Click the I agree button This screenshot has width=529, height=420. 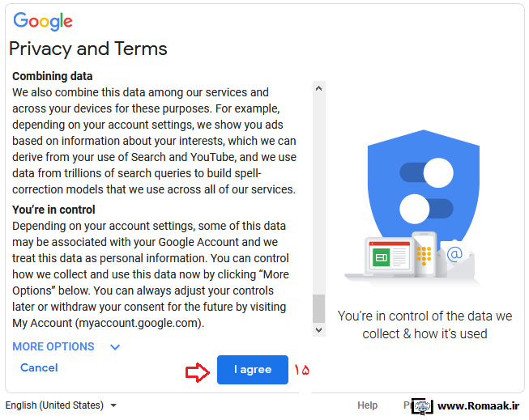click(253, 370)
